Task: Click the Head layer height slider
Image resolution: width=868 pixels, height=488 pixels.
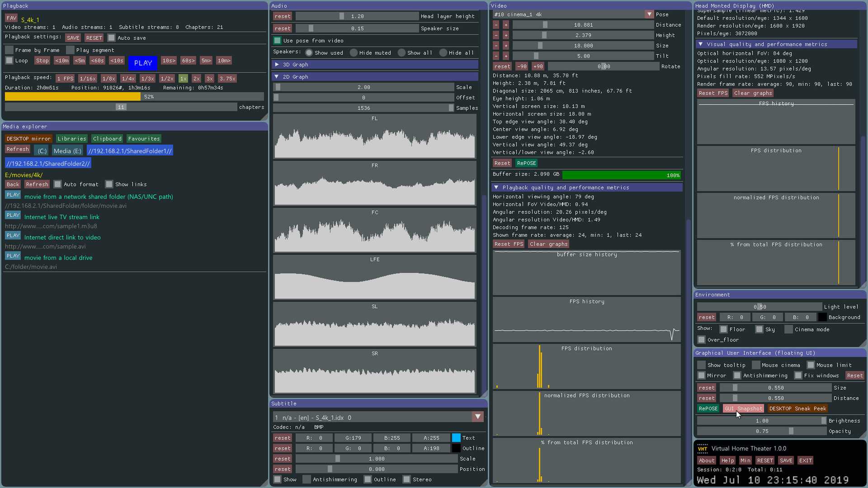Action: (x=357, y=16)
